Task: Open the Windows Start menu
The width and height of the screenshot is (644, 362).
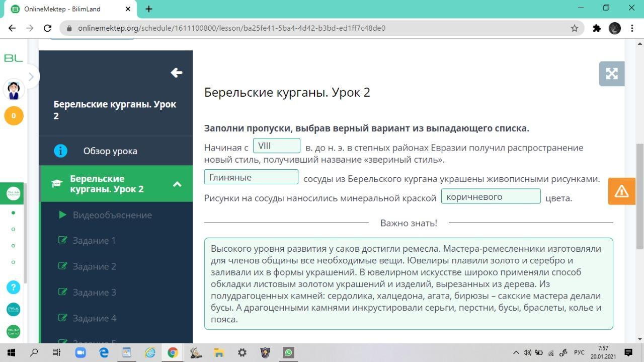Action: click(x=11, y=352)
